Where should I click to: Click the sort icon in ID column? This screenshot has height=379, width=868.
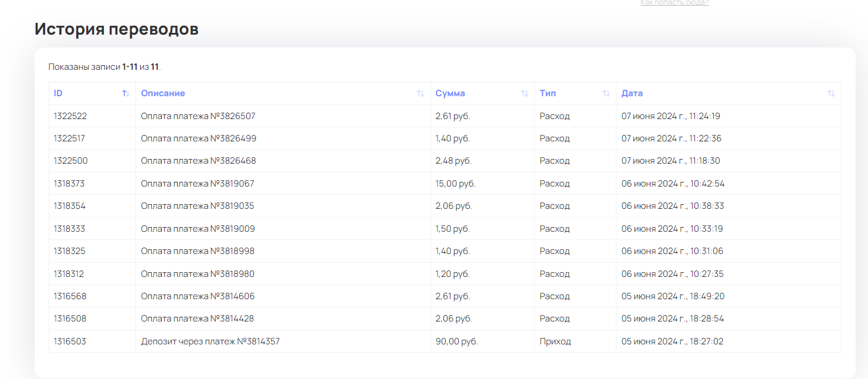(x=126, y=93)
